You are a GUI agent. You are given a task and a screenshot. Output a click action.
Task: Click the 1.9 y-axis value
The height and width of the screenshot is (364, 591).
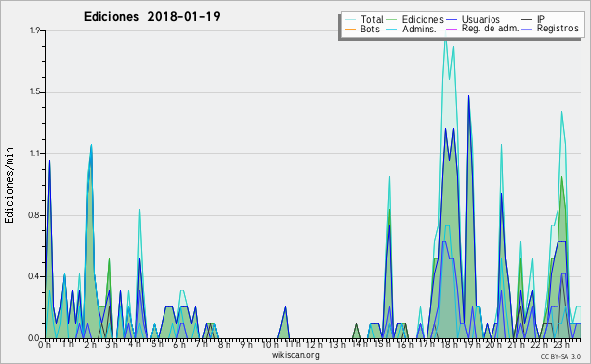pos(34,30)
